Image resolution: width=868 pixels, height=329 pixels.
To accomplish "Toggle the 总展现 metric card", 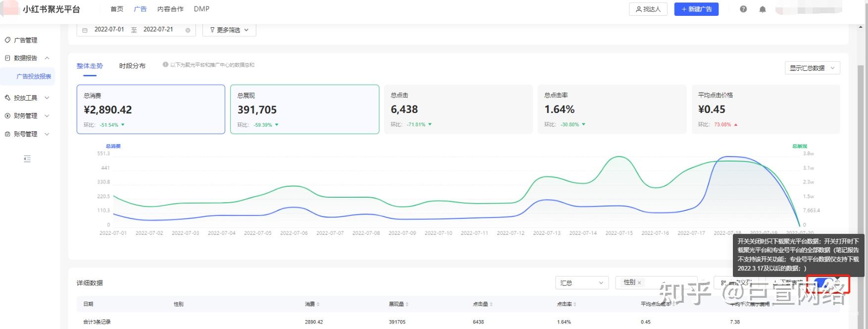I will [304, 109].
